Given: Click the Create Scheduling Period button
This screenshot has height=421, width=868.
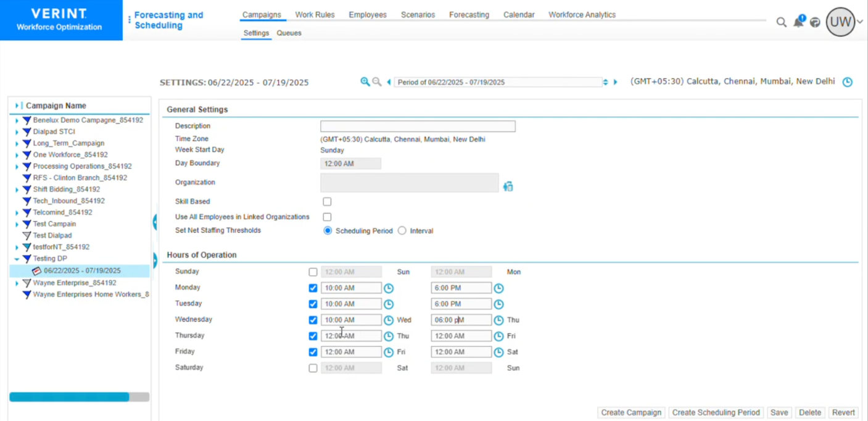Looking at the screenshot, I should point(716,413).
